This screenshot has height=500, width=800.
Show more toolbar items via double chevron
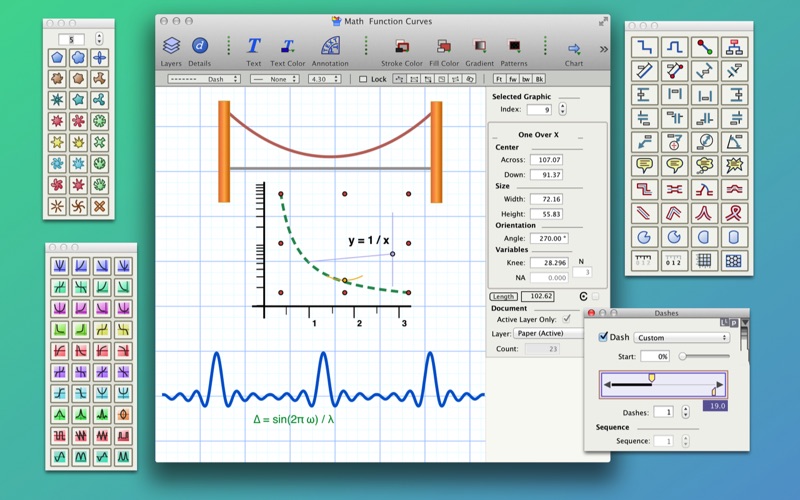(604, 49)
